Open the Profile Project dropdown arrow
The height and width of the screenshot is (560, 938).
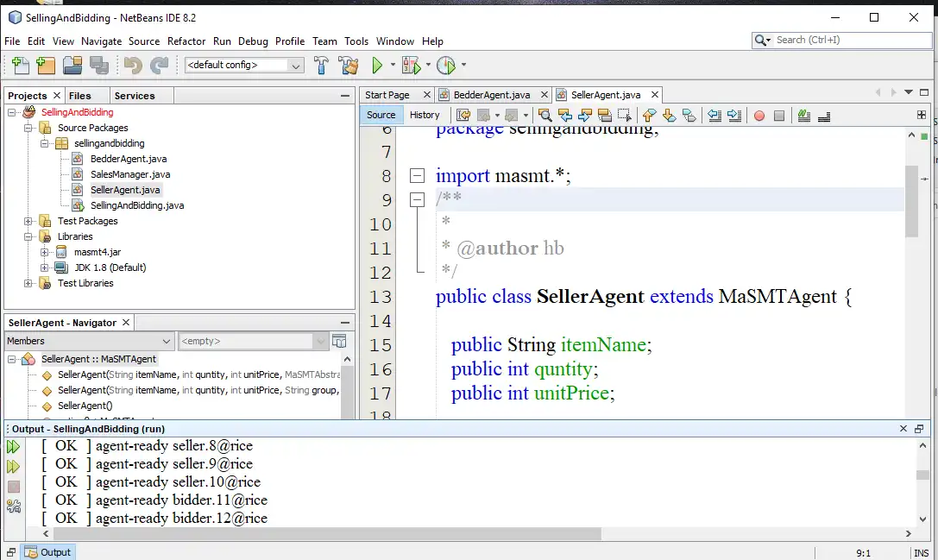tap(463, 65)
